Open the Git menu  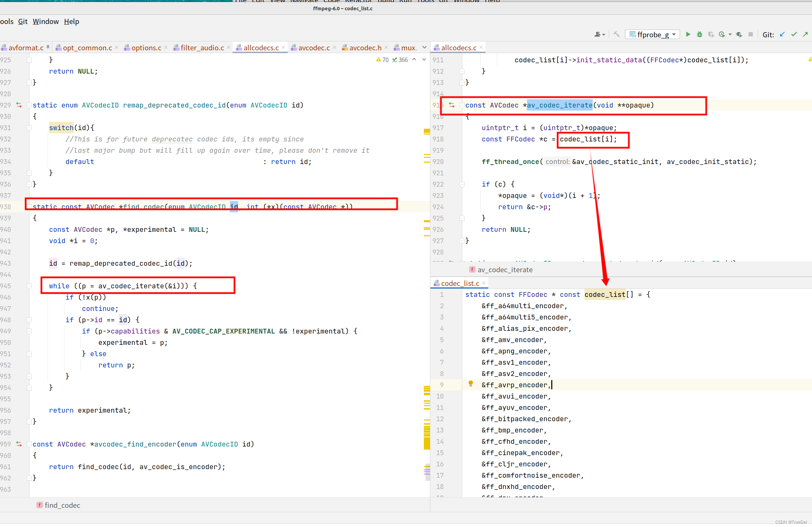tap(23, 22)
